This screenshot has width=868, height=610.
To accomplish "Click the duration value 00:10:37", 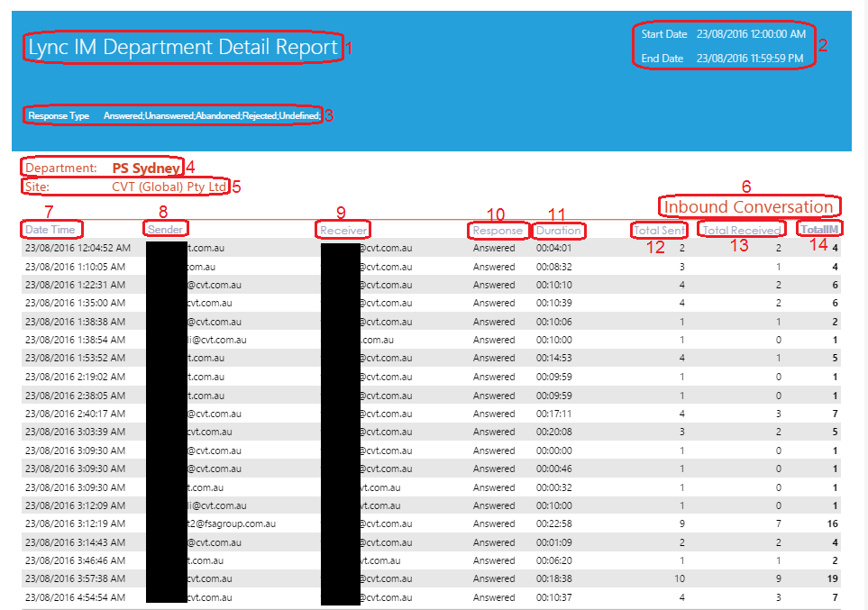I will [553, 597].
